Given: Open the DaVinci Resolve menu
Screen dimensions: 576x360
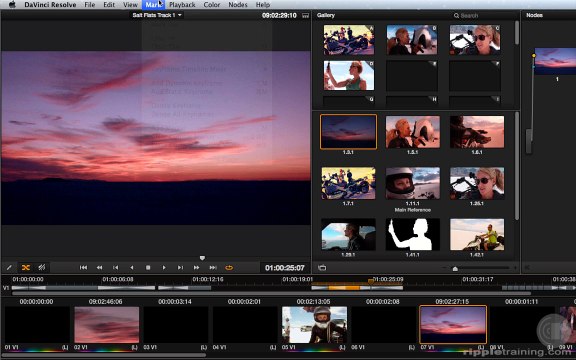Looking at the screenshot, I should pos(50,4).
